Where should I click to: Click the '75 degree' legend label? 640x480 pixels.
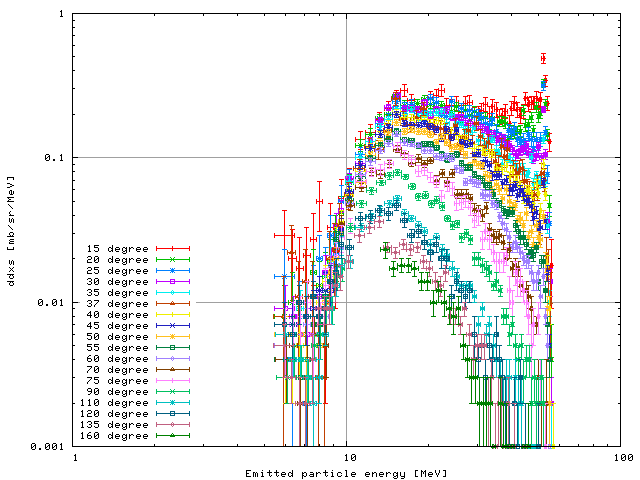pyautogui.click(x=117, y=381)
